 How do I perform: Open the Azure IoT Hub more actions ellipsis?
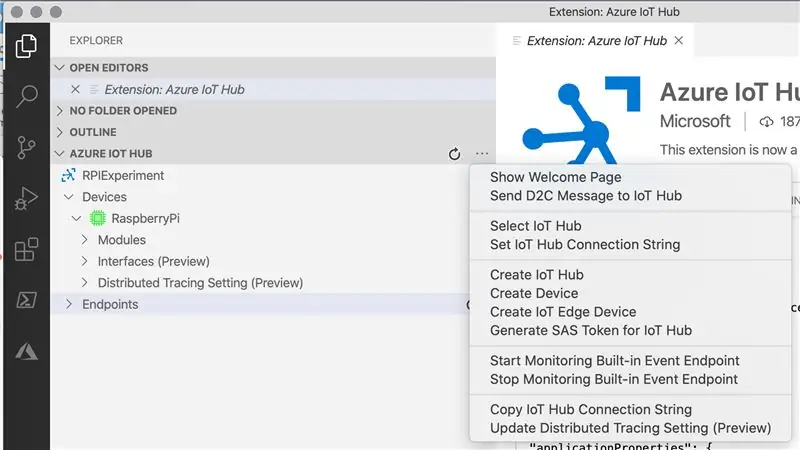(482, 154)
